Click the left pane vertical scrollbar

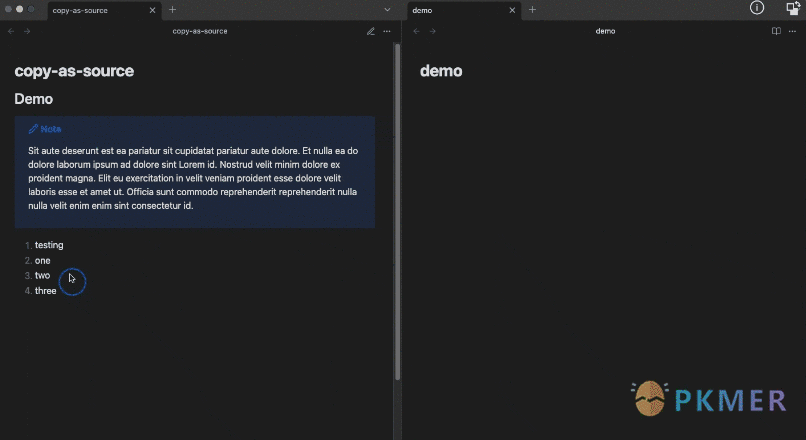[397, 212]
